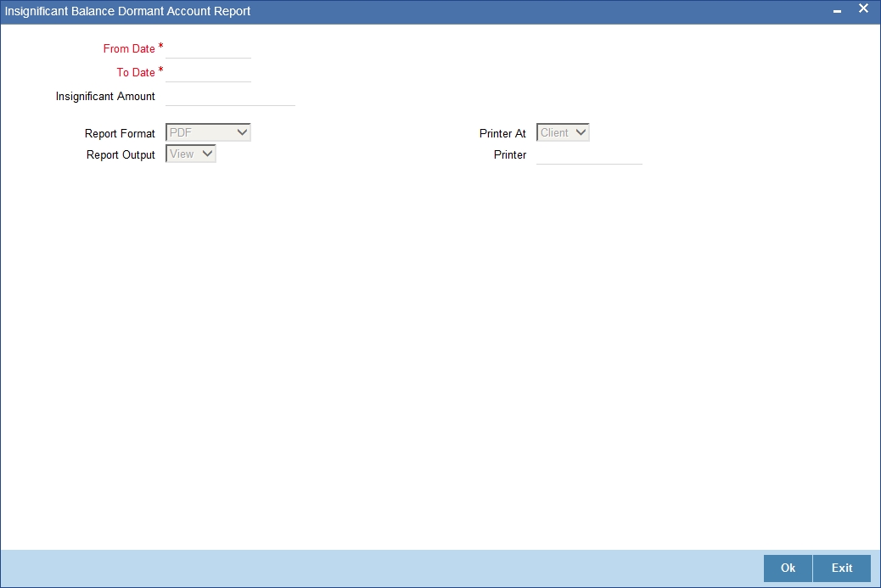Minimize the report window
The image size is (881, 588).
click(837, 11)
